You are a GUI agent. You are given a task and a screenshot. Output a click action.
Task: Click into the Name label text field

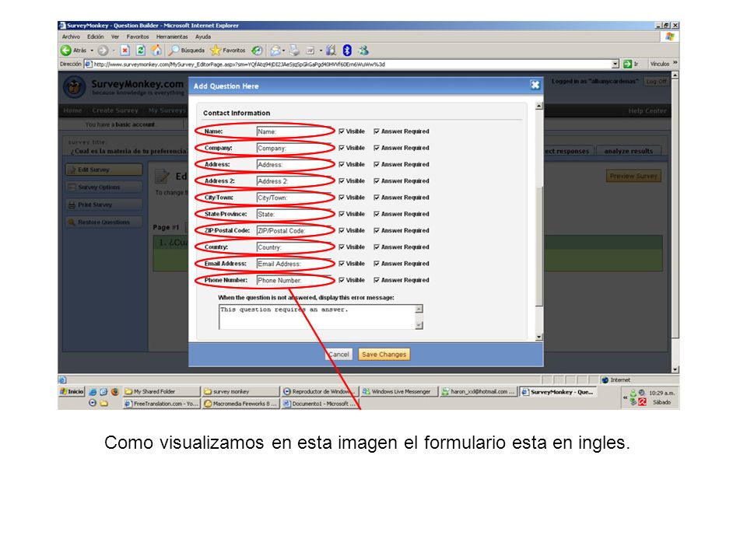coord(294,131)
